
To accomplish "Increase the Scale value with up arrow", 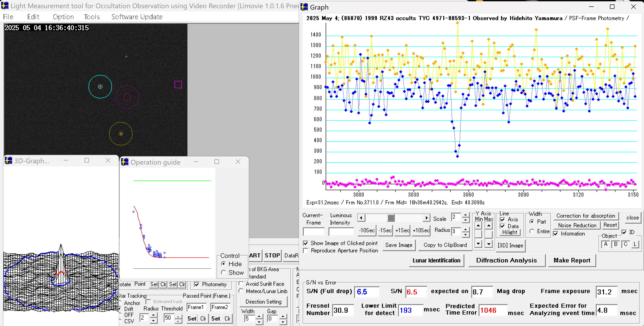I will tap(465, 215).
